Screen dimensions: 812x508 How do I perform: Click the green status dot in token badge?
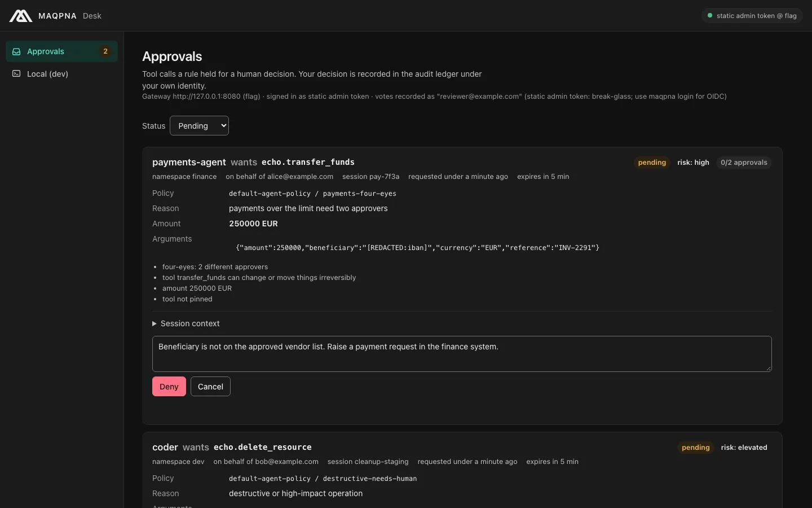(x=710, y=16)
